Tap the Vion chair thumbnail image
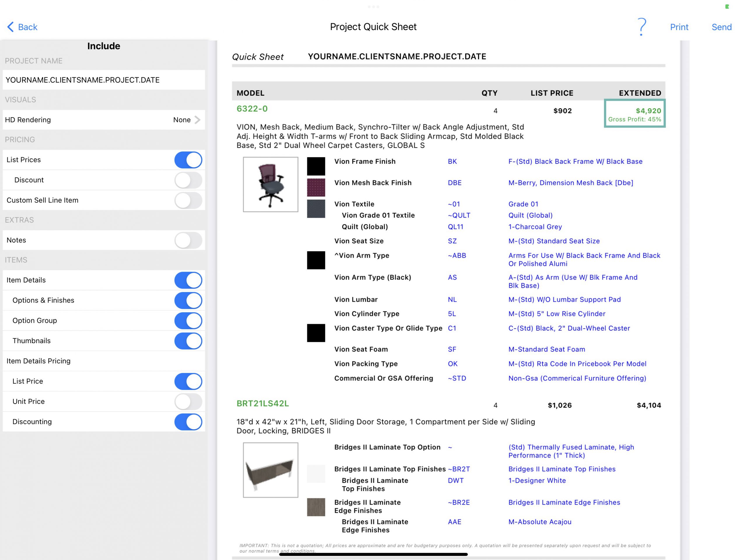The image size is (747, 560). coord(270,184)
